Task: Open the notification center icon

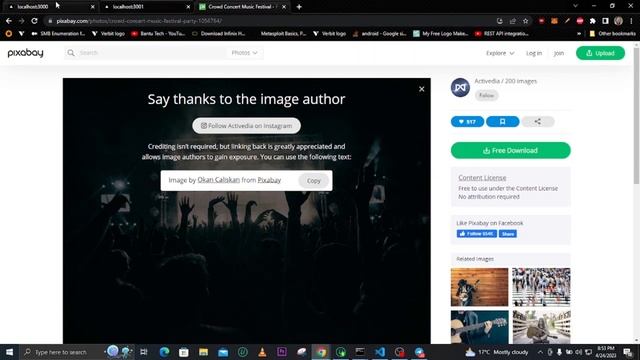Action: click(x=627, y=352)
